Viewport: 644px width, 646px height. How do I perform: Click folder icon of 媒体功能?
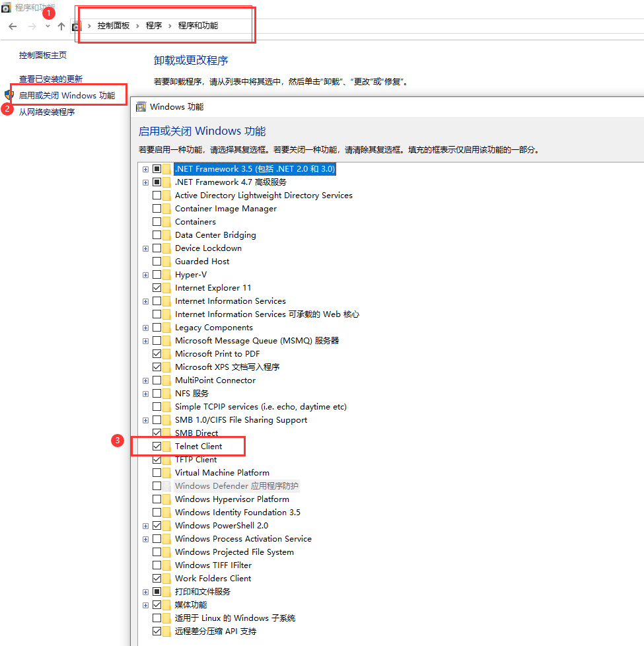(x=166, y=605)
